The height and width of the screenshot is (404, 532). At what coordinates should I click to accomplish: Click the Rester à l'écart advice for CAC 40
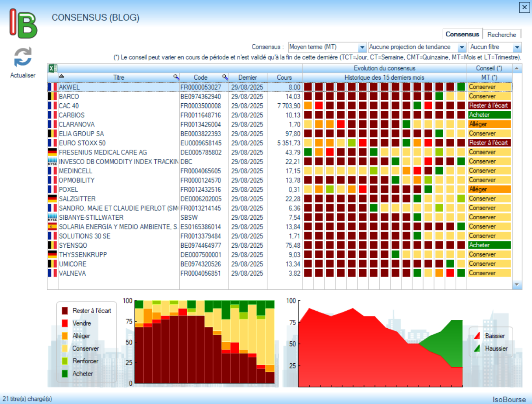tap(489, 105)
